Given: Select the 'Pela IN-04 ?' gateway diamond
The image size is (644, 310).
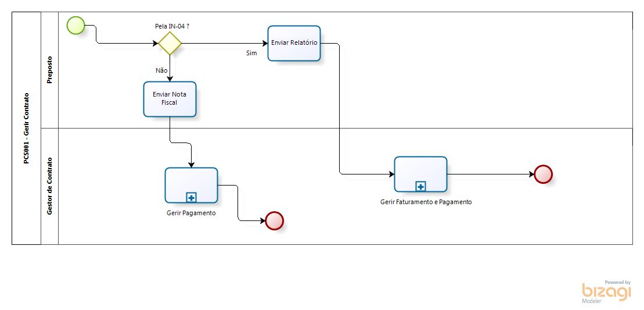Looking at the screenshot, I should coord(170,44).
